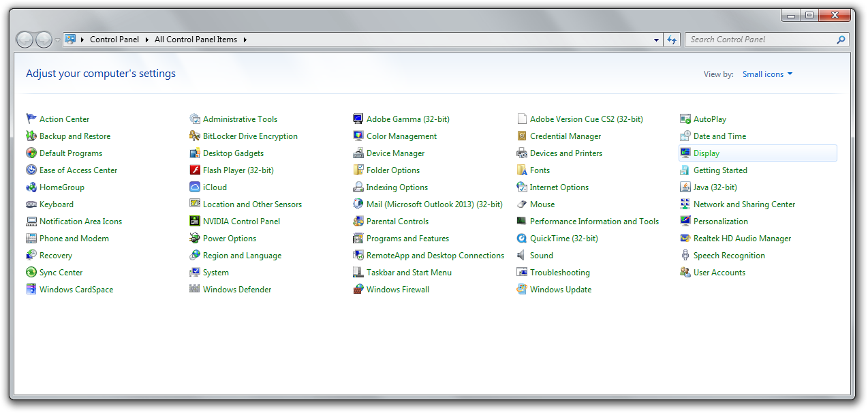This screenshot has height=413, width=868.
Task: Open Date and Time link
Action: coord(719,136)
